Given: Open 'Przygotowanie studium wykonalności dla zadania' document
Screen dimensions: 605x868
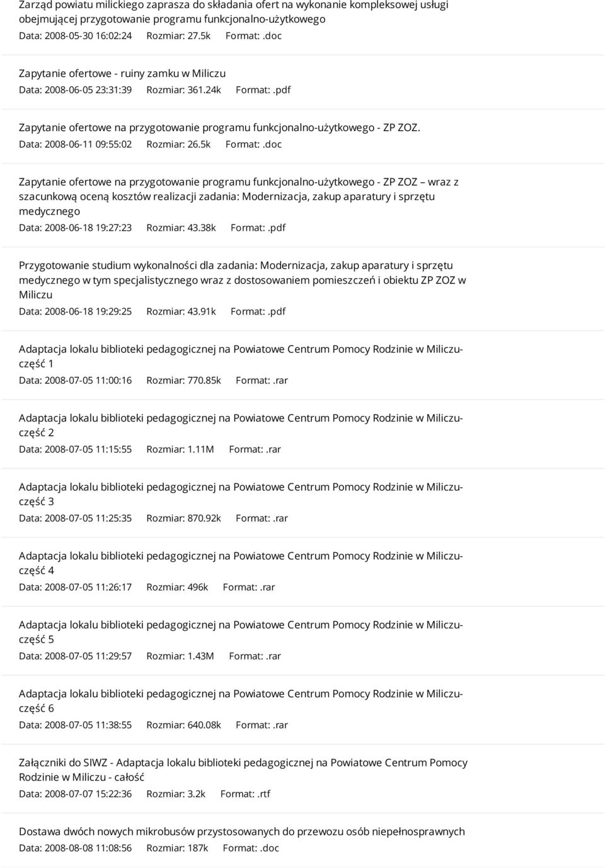Looking at the screenshot, I should (x=243, y=280).
